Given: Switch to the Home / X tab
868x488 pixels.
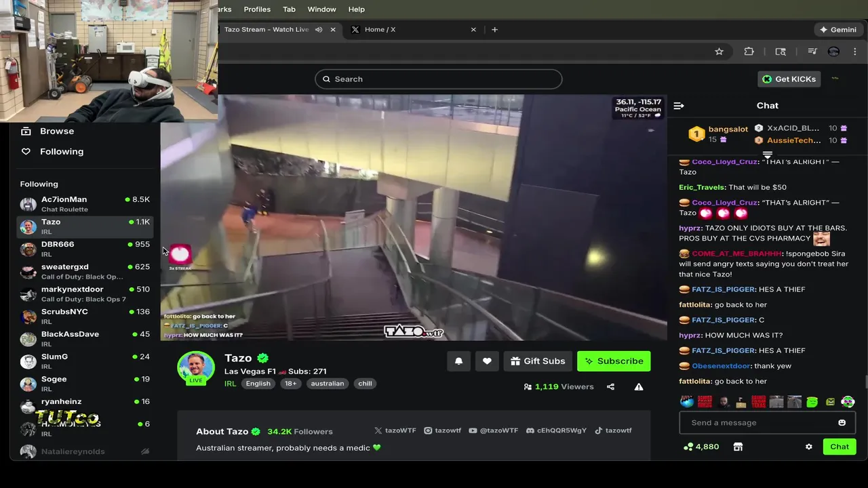Looking at the screenshot, I should 414,30.
